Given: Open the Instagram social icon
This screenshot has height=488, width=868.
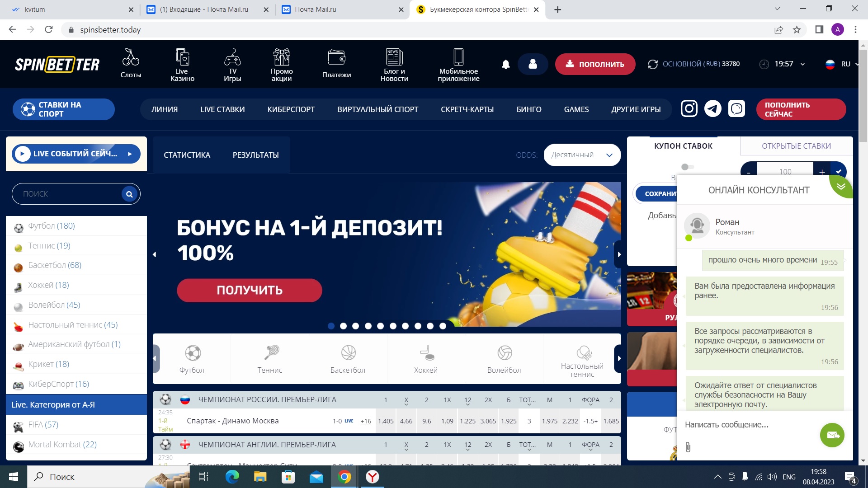Looking at the screenshot, I should point(689,109).
